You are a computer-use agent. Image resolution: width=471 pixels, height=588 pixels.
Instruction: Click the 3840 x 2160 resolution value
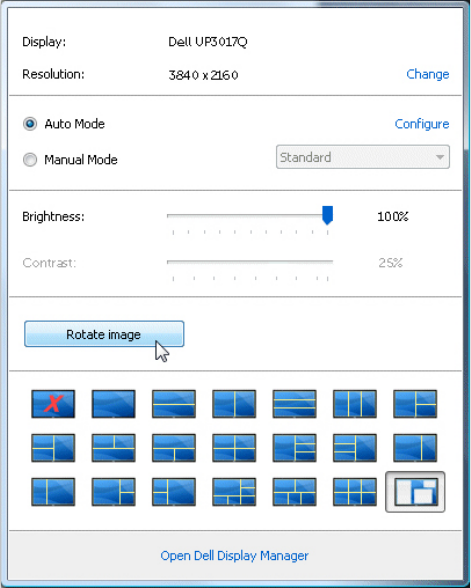click(x=203, y=75)
